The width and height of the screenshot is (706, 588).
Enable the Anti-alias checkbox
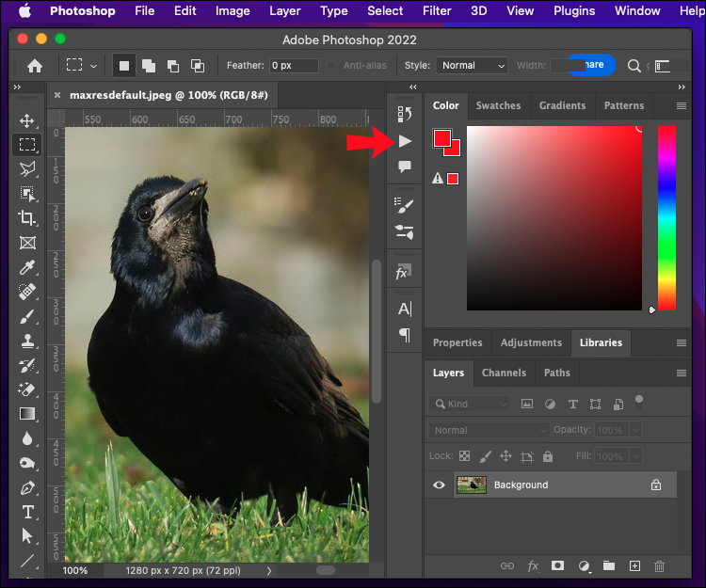[x=331, y=66]
